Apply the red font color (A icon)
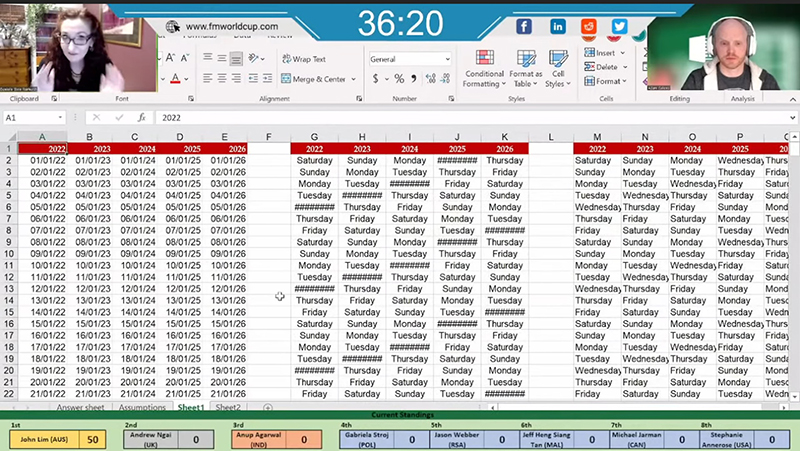 (x=175, y=79)
